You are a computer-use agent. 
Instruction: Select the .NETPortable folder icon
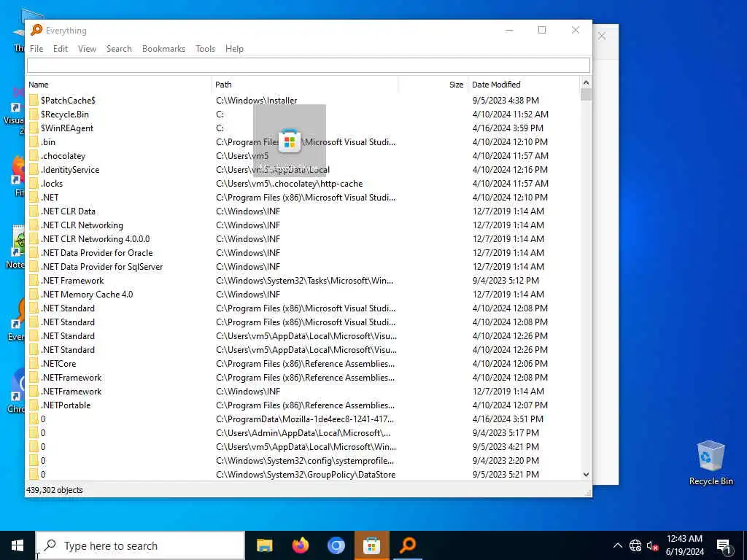(x=34, y=405)
